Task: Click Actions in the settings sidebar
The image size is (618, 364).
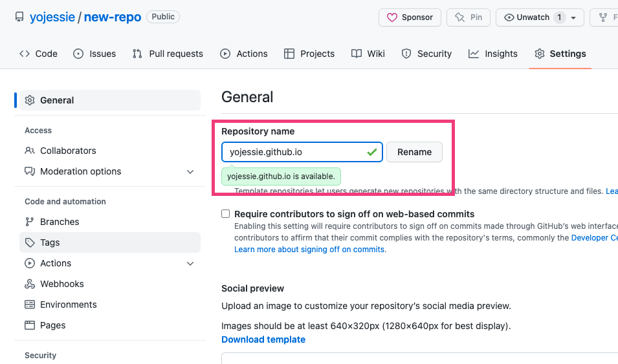Action: pos(56,263)
